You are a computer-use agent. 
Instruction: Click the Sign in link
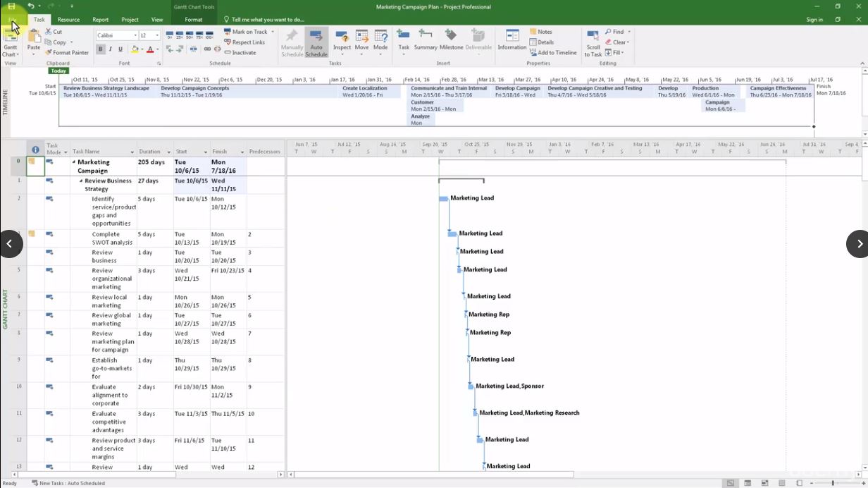coord(814,20)
